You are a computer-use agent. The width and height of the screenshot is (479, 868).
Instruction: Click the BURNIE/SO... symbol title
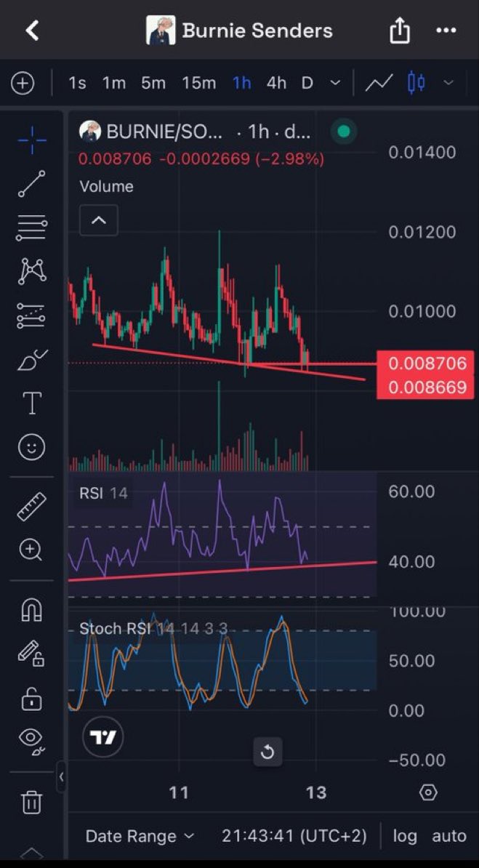[164, 132]
